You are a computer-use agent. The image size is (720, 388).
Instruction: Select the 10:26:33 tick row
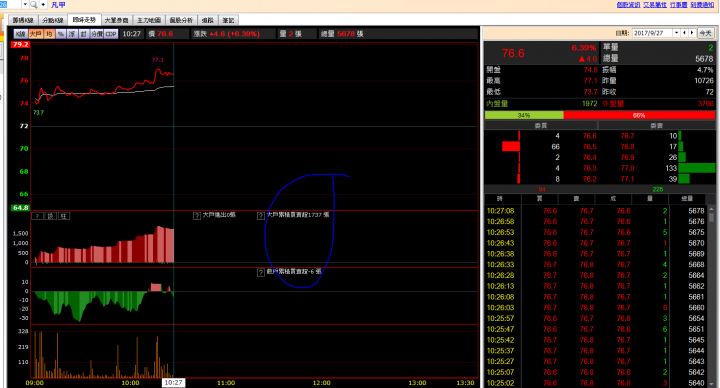(596, 265)
